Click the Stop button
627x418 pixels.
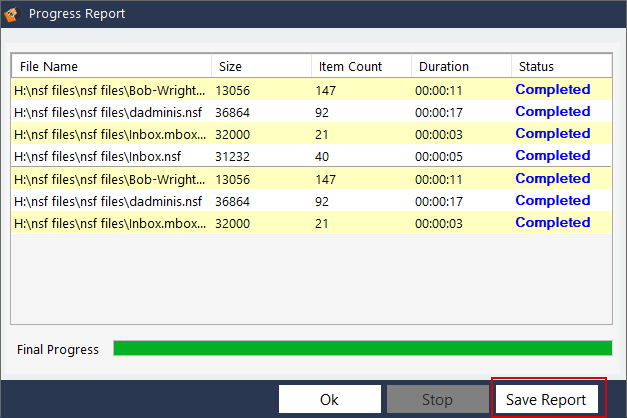point(437,400)
